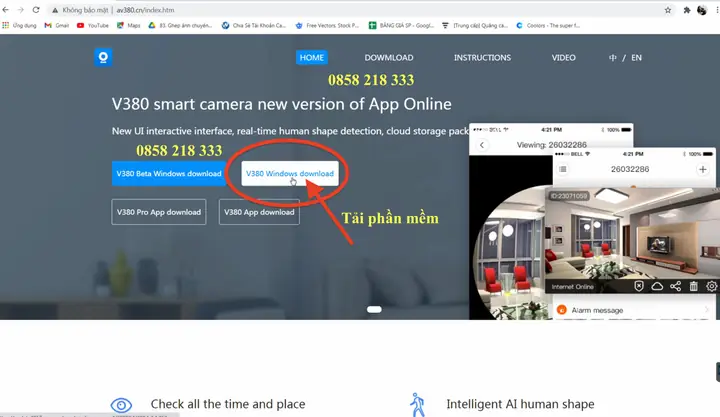Open the VIDEO navigation item
The image size is (720, 417).
point(563,57)
